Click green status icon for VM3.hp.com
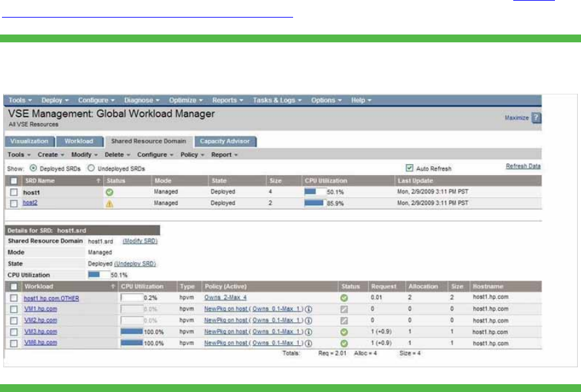 coord(344,332)
